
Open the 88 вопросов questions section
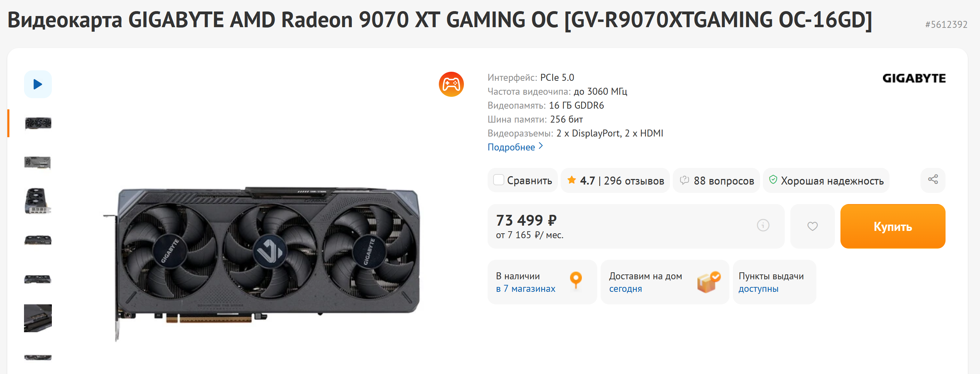click(x=716, y=180)
